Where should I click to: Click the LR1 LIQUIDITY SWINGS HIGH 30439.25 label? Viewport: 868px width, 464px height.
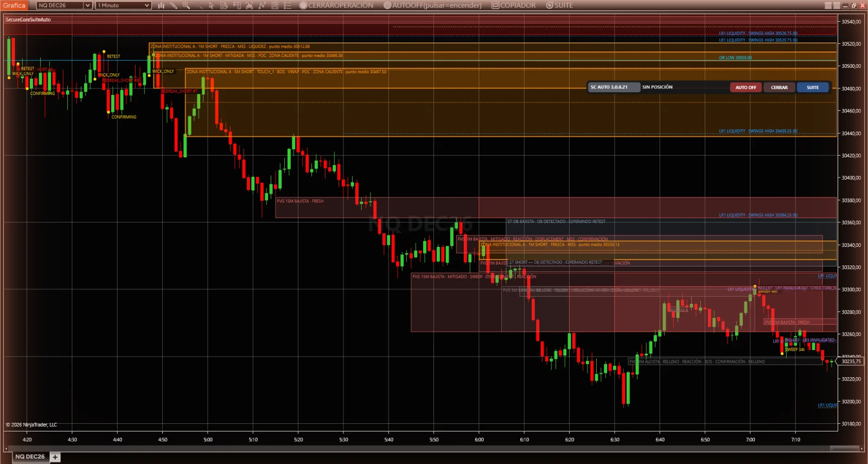pos(758,131)
